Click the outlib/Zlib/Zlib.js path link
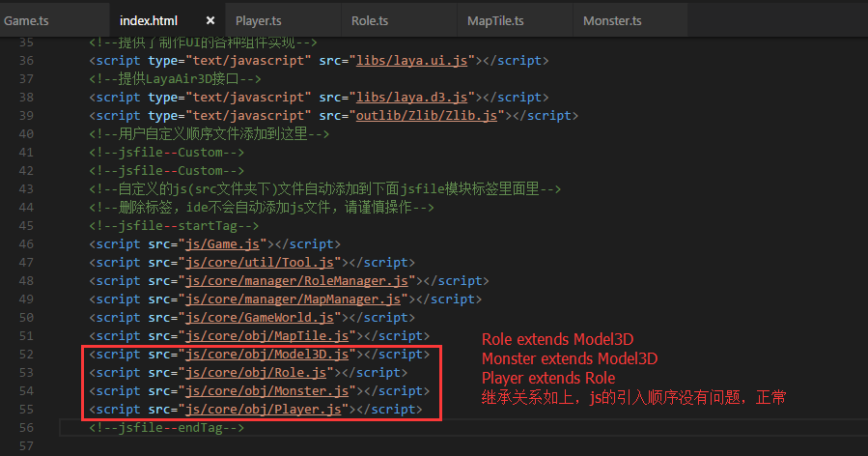 click(x=437, y=115)
